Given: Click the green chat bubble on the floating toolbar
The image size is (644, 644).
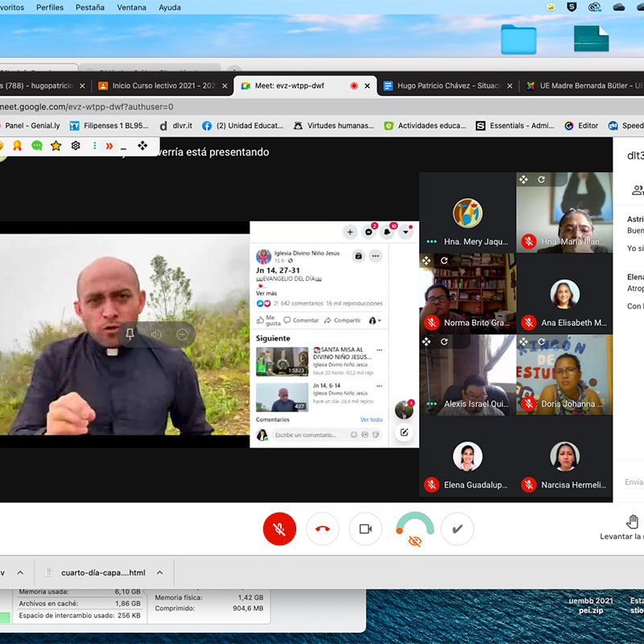Looking at the screenshot, I should tap(37, 146).
